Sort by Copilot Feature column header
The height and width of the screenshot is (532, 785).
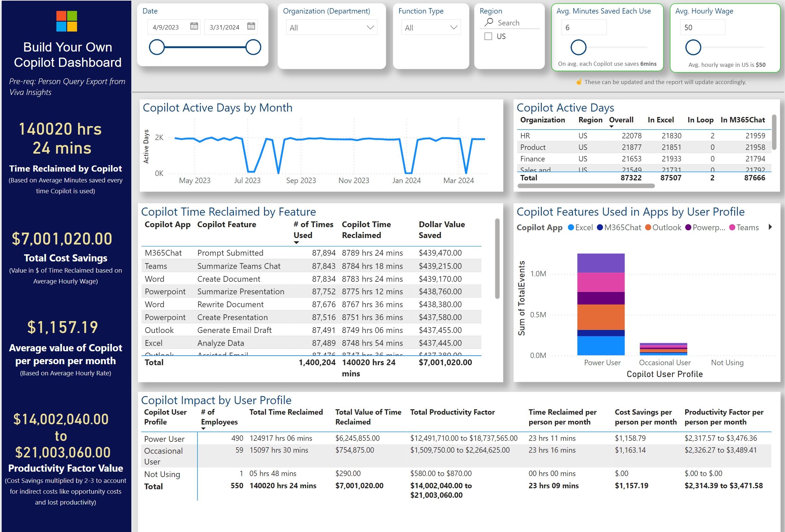[x=227, y=224]
